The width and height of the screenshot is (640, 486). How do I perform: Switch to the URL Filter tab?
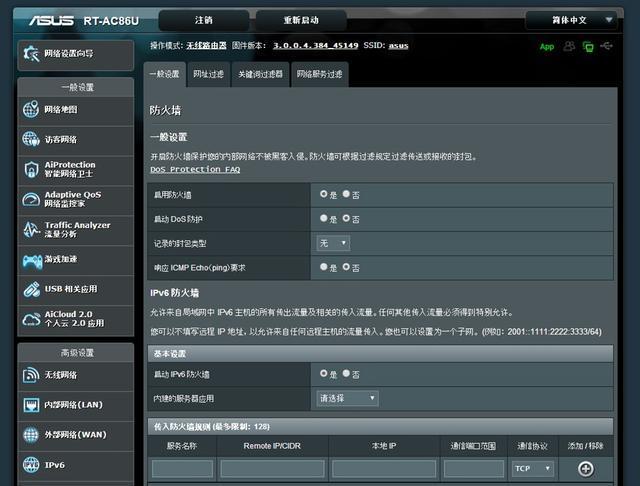coord(209,74)
